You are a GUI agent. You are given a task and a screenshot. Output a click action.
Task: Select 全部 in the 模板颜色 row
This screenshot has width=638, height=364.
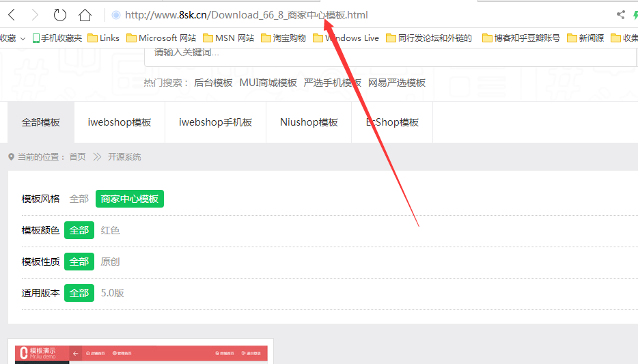79,230
